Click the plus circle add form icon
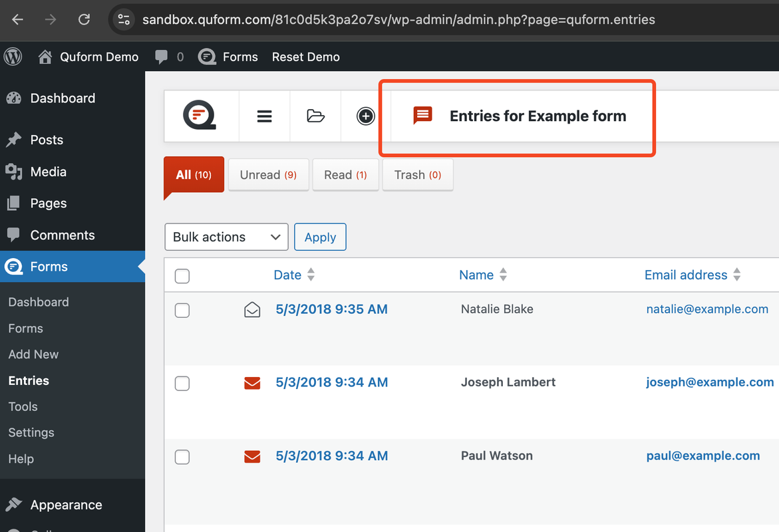Image resolution: width=779 pixels, height=532 pixels. point(366,116)
